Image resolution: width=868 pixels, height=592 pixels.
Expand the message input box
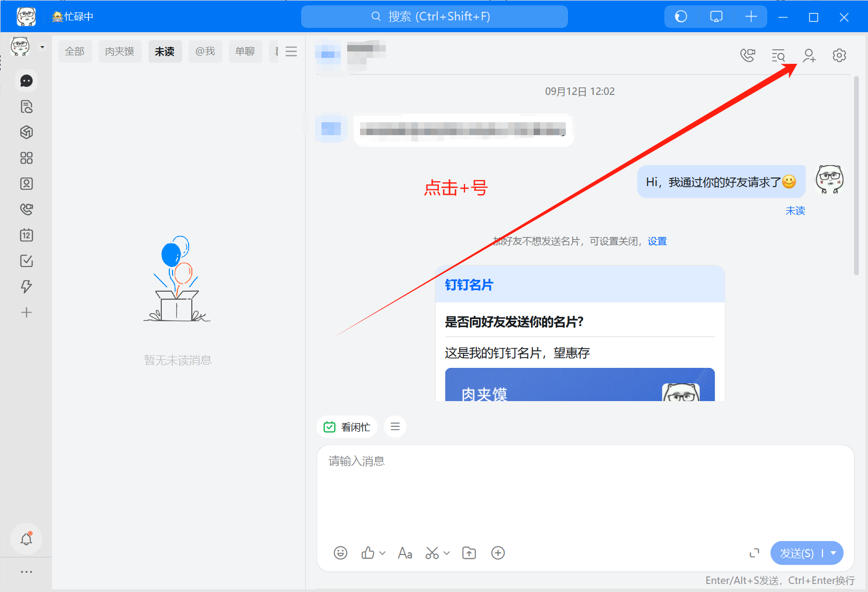point(754,553)
